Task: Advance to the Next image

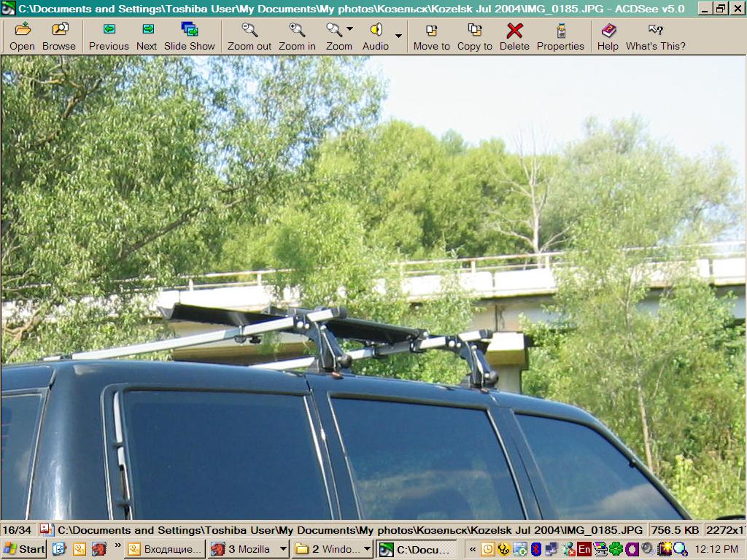Action: (147, 36)
